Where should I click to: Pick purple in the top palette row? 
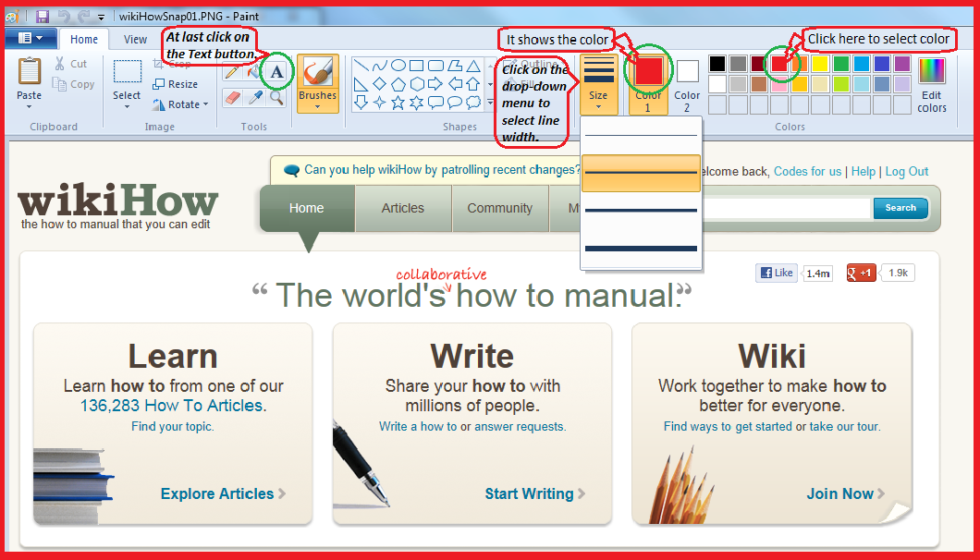pos(902,64)
